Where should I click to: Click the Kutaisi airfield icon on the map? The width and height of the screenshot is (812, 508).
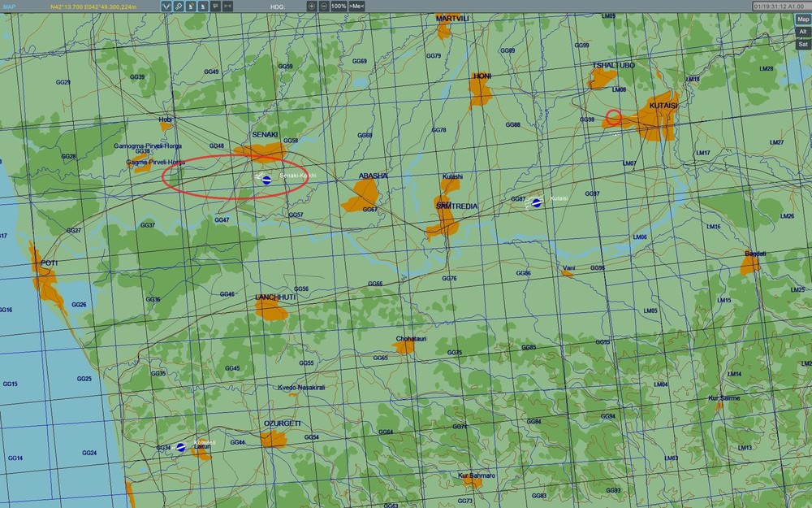[x=535, y=202]
